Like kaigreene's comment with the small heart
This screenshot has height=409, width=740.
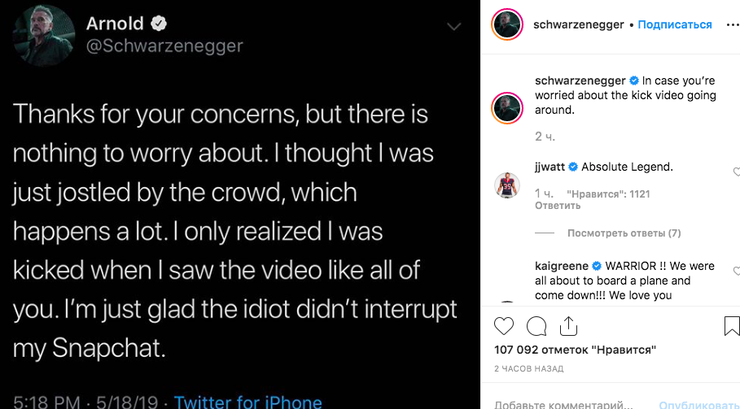pyautogui.click(x=735, y=271)
